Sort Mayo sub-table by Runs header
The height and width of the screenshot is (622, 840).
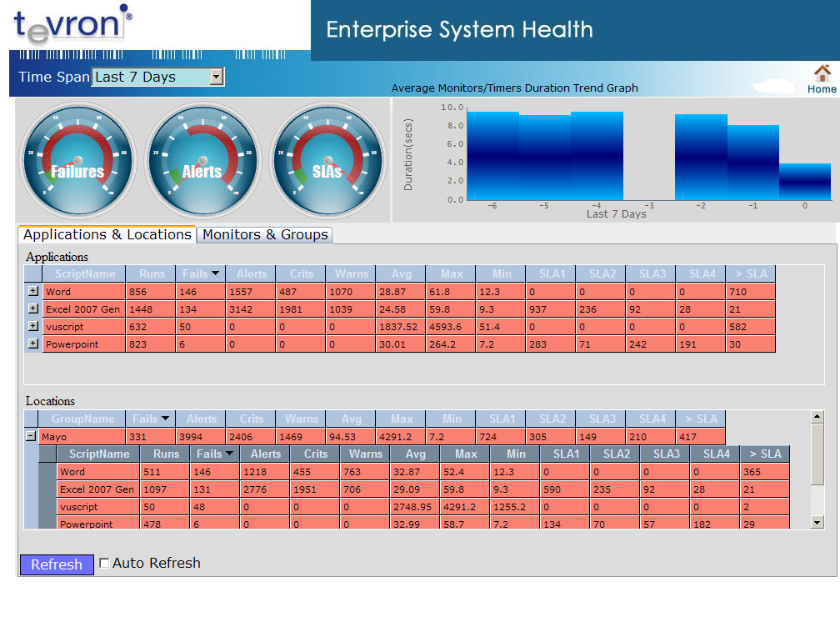coord(165,454)
